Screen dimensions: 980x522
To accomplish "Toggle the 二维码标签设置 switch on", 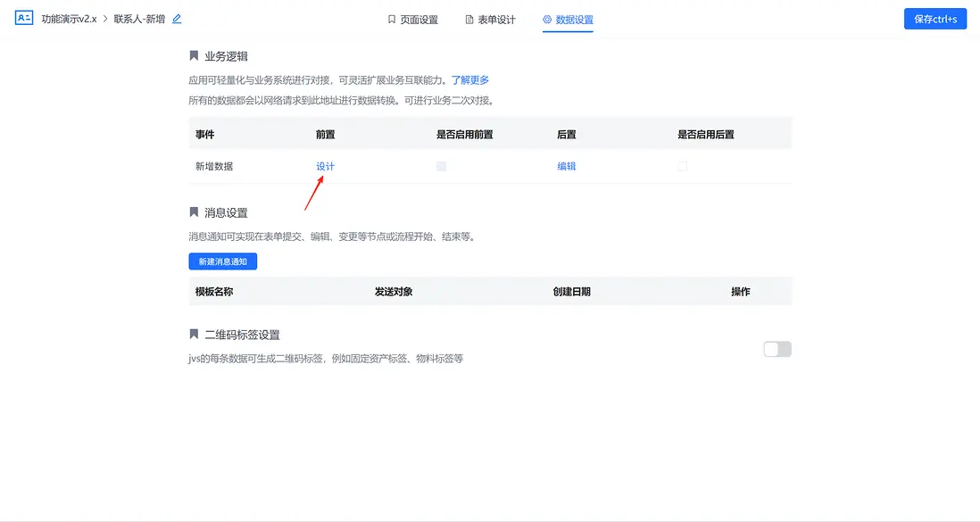I will [777, 349].
